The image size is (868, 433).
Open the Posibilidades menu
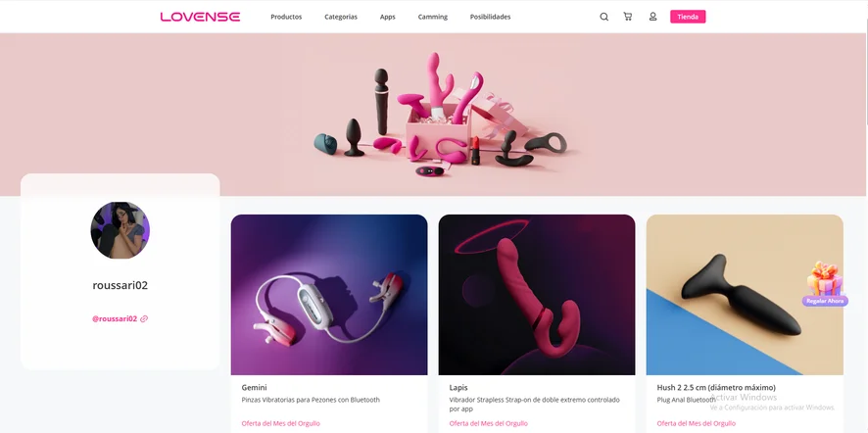pyautogui.click(x=491, y=17)
